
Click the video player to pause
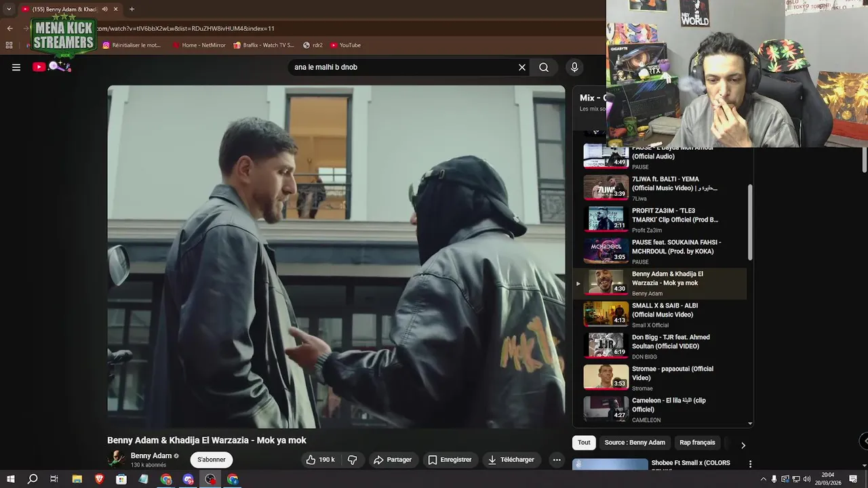pyautogui.click(x=336, y=256)
